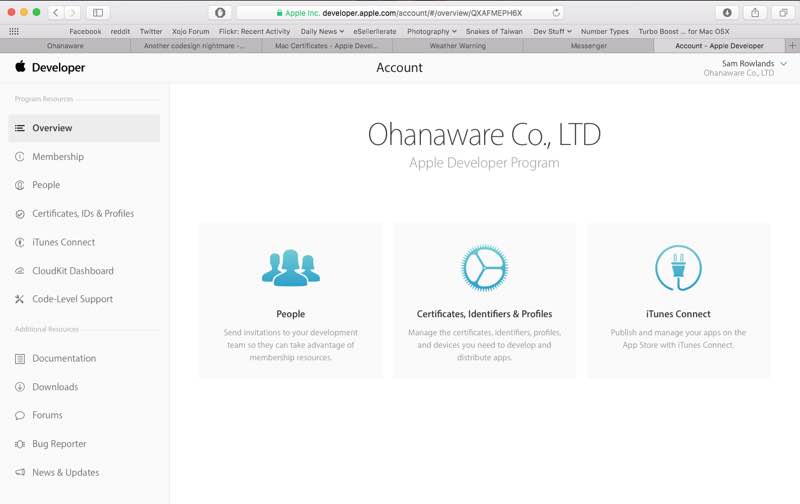Viewport: 800px width, 504px height.
Task: Open the reddit bookmark
Action: click(x=120, y=31)
